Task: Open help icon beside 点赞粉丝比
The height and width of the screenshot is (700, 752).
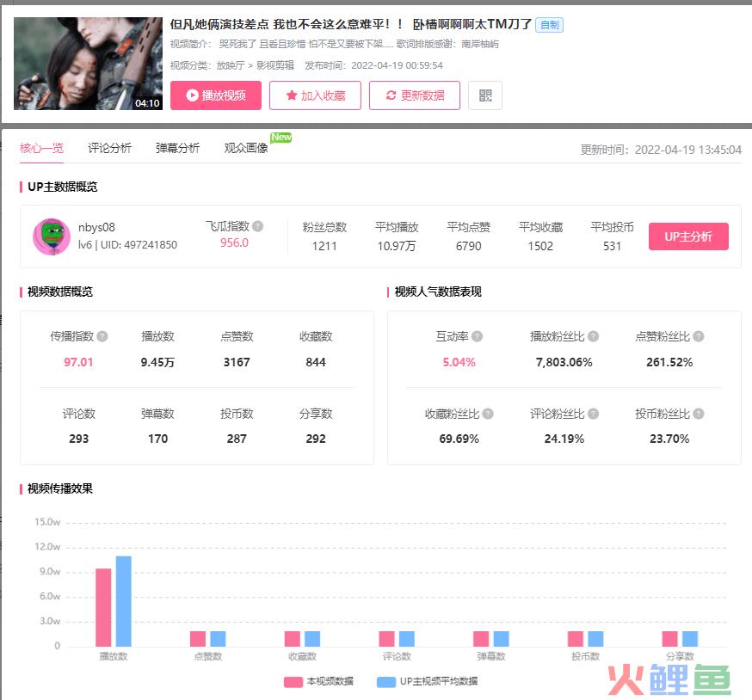Action: click(699, 336)
